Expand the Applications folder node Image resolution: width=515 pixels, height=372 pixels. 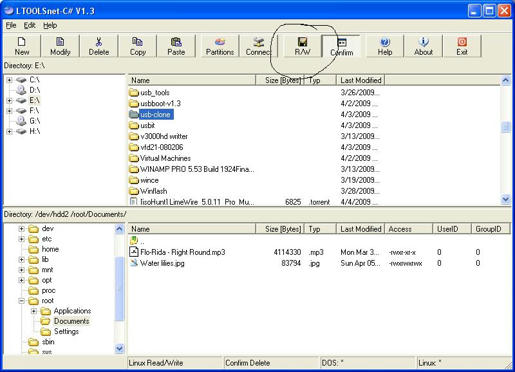tap(34, 311)
